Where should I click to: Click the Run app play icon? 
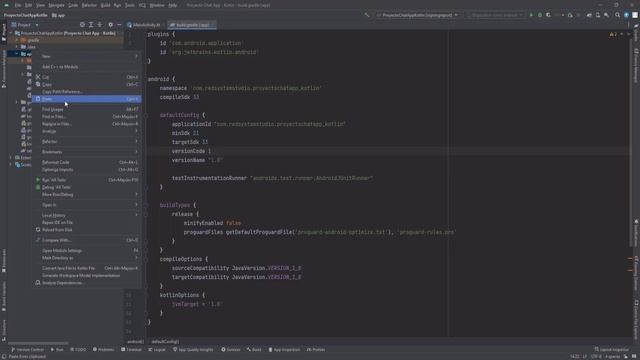pyautogui.click(x=531, y=15)
